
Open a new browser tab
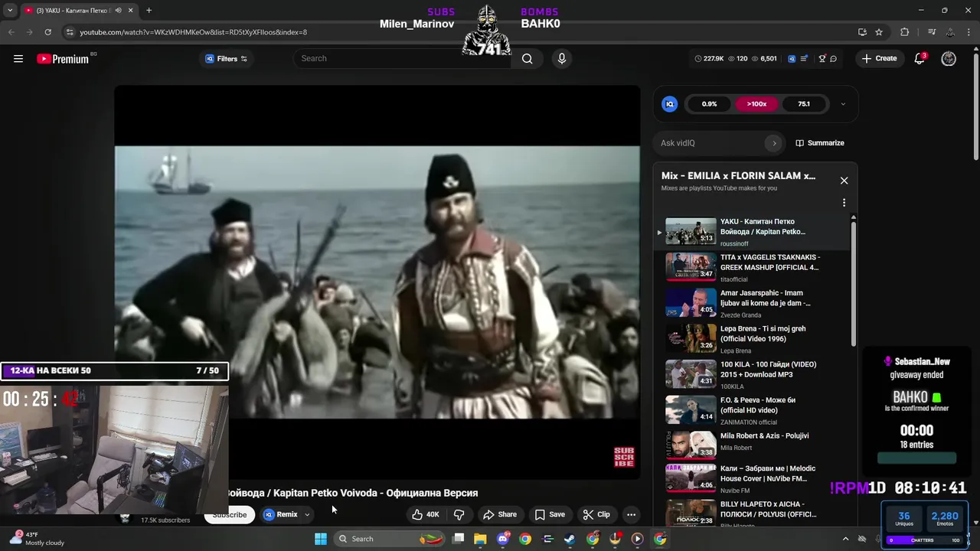(x=149, y=11)
